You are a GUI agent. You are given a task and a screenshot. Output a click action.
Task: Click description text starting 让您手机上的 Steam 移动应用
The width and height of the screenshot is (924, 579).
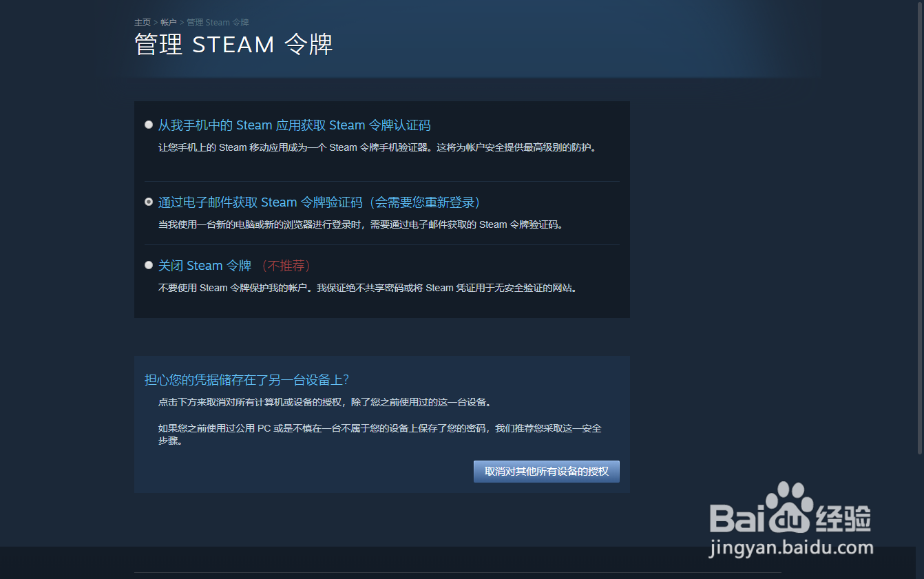(x=377, y=147)
